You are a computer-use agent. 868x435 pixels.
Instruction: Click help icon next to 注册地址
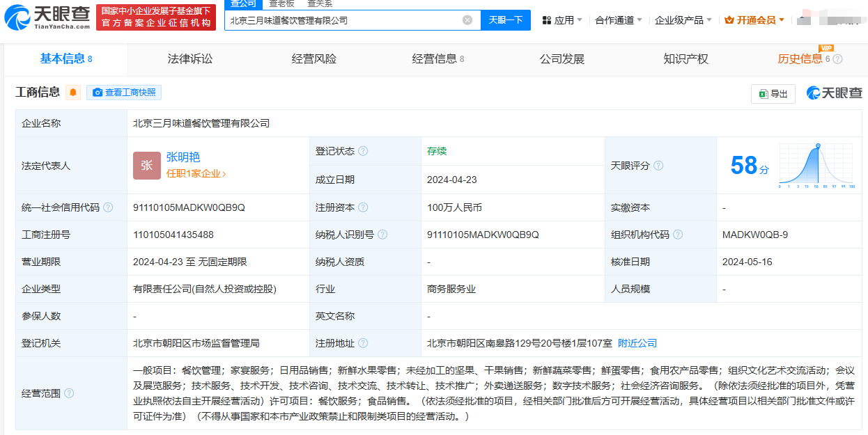click(x=363, y=343)
